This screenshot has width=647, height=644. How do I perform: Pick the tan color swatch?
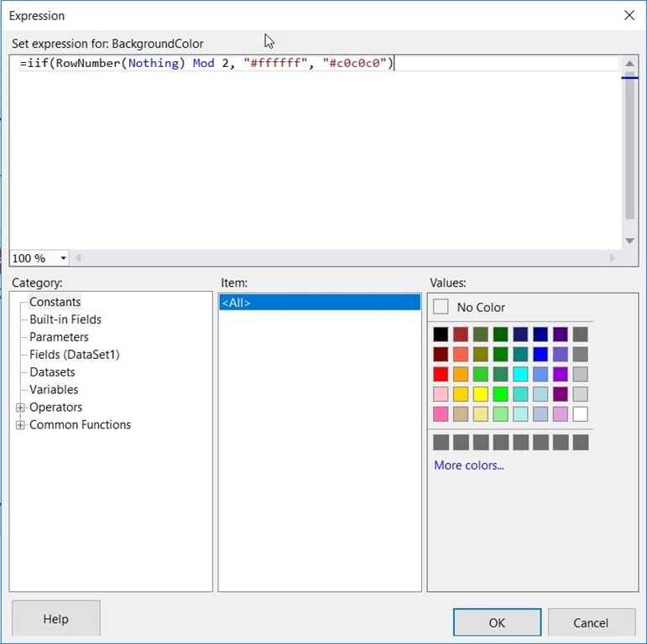tap(461, 414)
